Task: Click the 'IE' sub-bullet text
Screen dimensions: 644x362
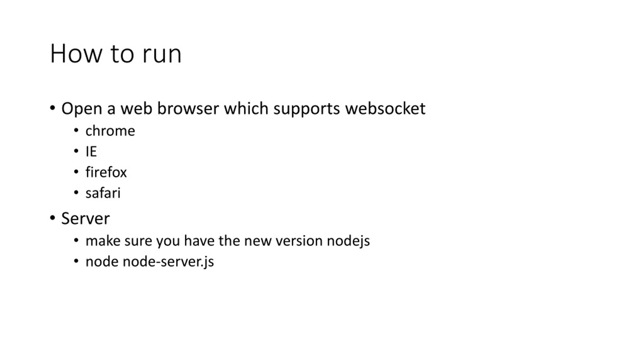Action: click(91, 152)
